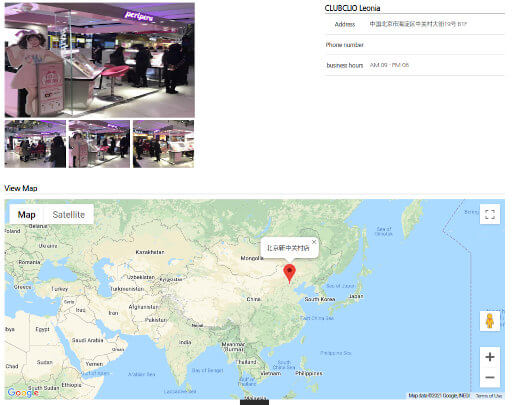
Task: Click the Egypt label on map
Action: coord(42,329)
